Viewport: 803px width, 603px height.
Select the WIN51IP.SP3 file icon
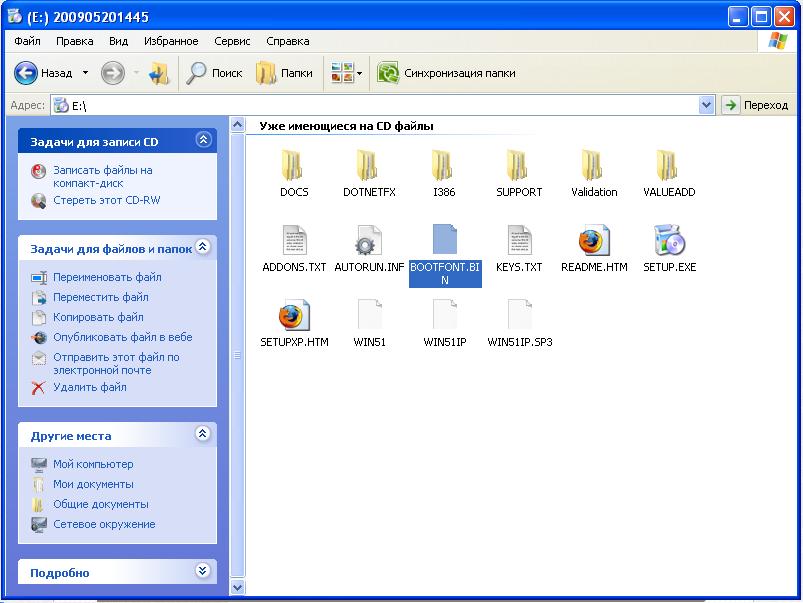pos(519,315)
